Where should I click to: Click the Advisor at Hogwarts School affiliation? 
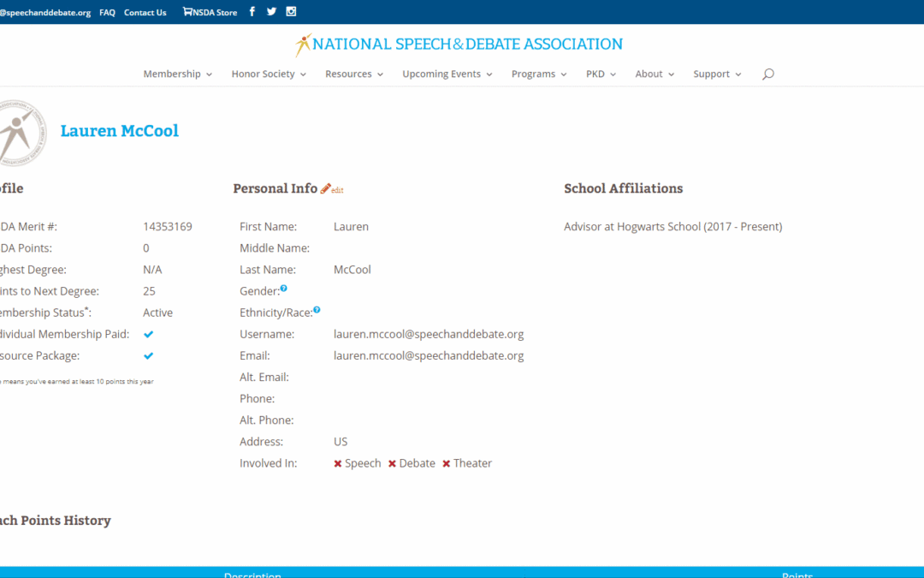[x=673, y=226]
